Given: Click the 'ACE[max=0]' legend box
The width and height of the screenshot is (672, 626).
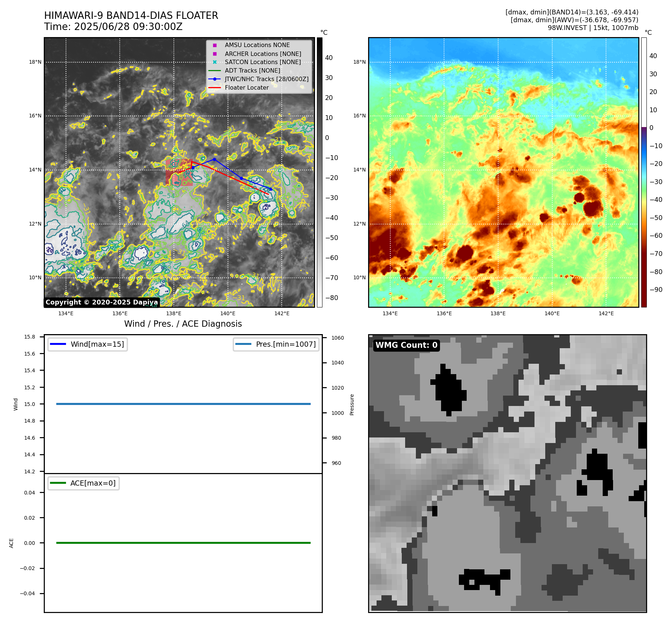Looking at the screenshot, I should [83, 483].
